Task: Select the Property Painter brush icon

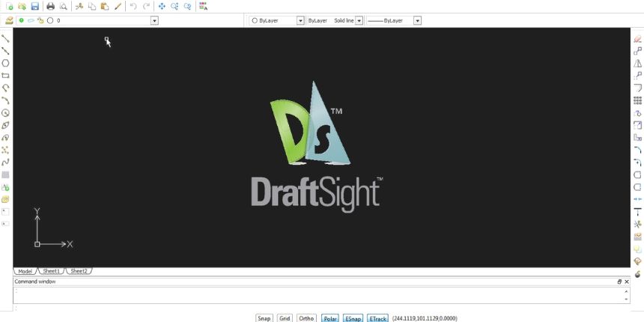Action: click(118, 6)
